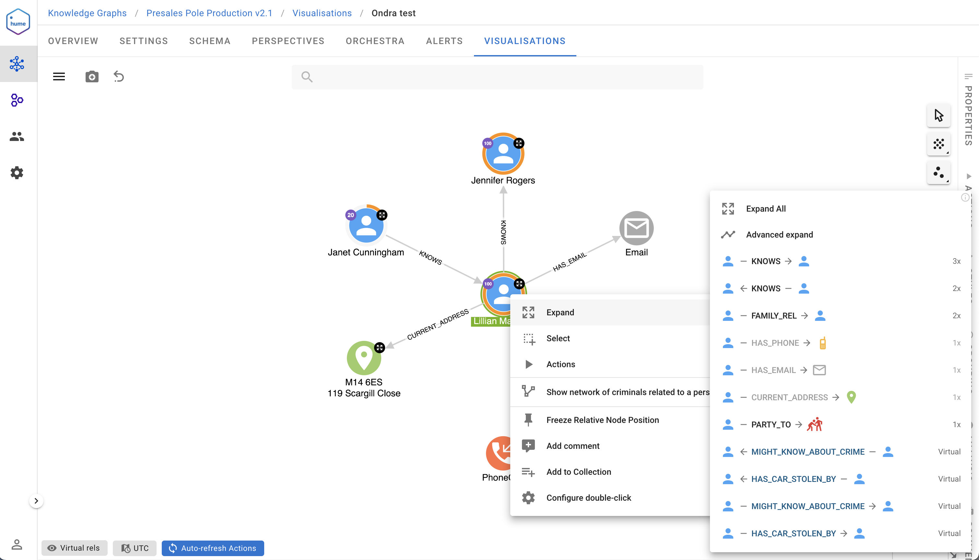Image resolution: width=979 pixels, height=560 pixels.
Task: Toggle the UTC time setting
Action: [x=135, y=548]
